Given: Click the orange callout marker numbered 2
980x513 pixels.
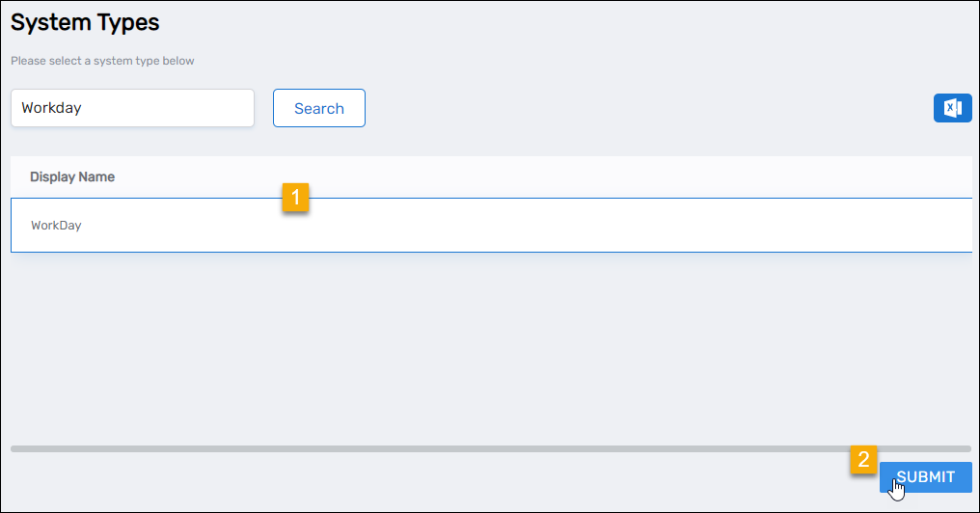Looking at the screenshot, I should tap(863, 460).
